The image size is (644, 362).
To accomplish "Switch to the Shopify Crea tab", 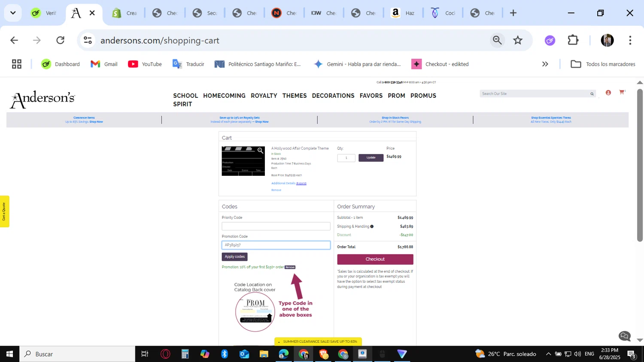I will point(124,13).
